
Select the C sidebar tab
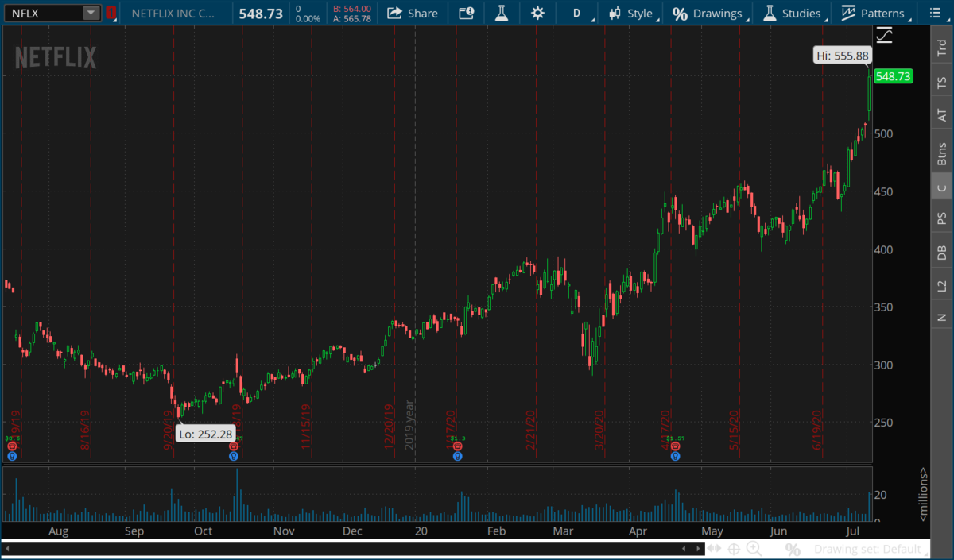tap(942, 187)
